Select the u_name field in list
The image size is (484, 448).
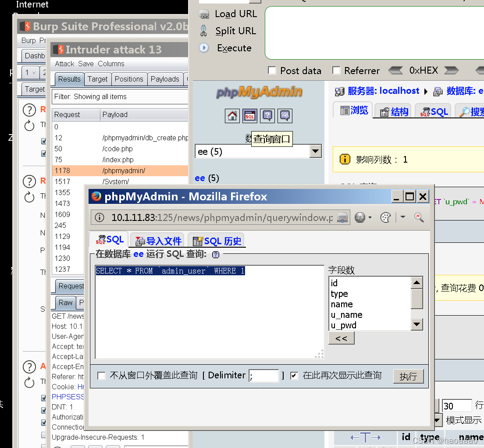[x=370, y=315]
